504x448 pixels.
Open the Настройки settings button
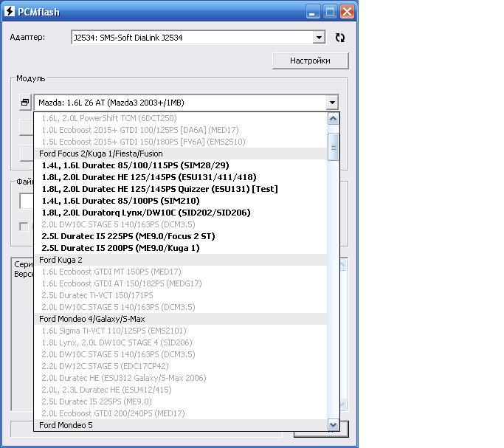click(x=310, y=61)
